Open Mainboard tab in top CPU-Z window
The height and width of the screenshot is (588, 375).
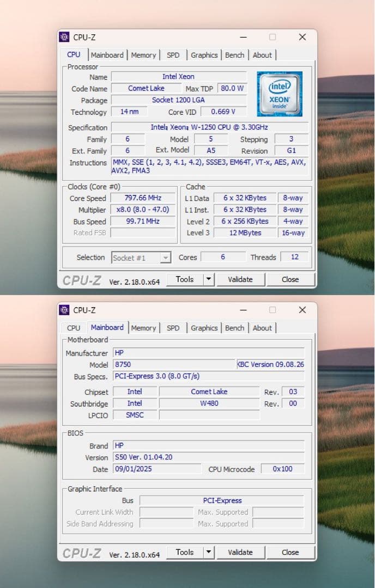click(x=107, y=55)
